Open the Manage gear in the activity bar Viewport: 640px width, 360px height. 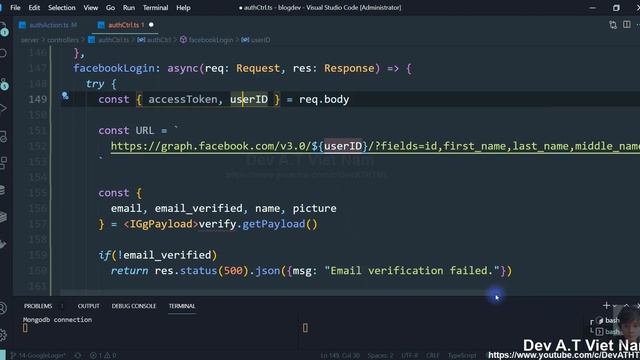[x=3, y=335]
